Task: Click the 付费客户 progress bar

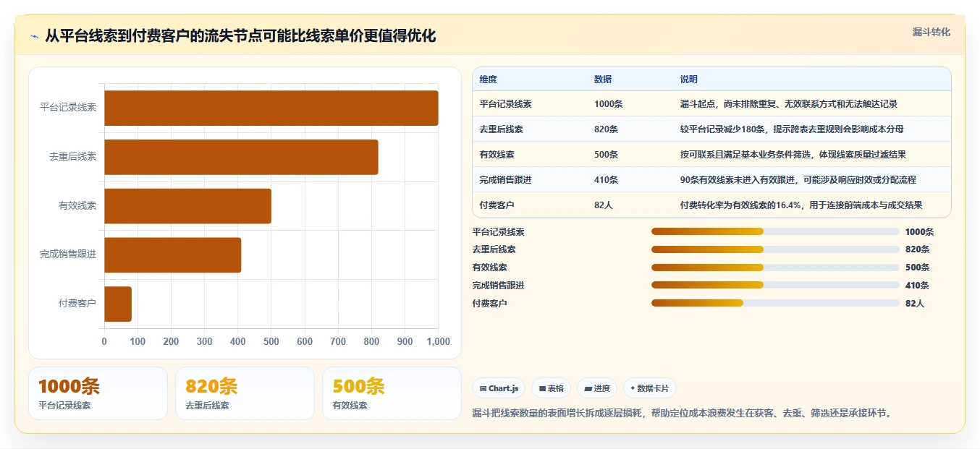Action: [x=775, y=303]
